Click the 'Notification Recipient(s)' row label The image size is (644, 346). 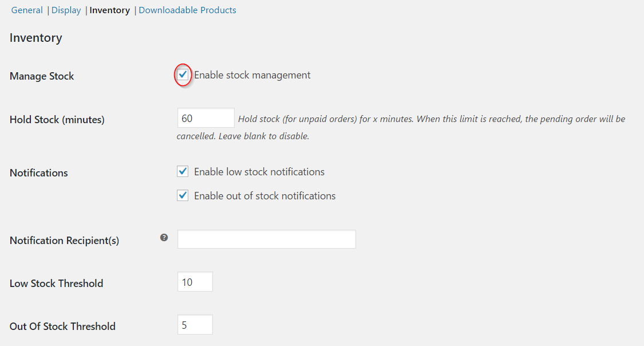pyautogui.click(x=65, y=241)
